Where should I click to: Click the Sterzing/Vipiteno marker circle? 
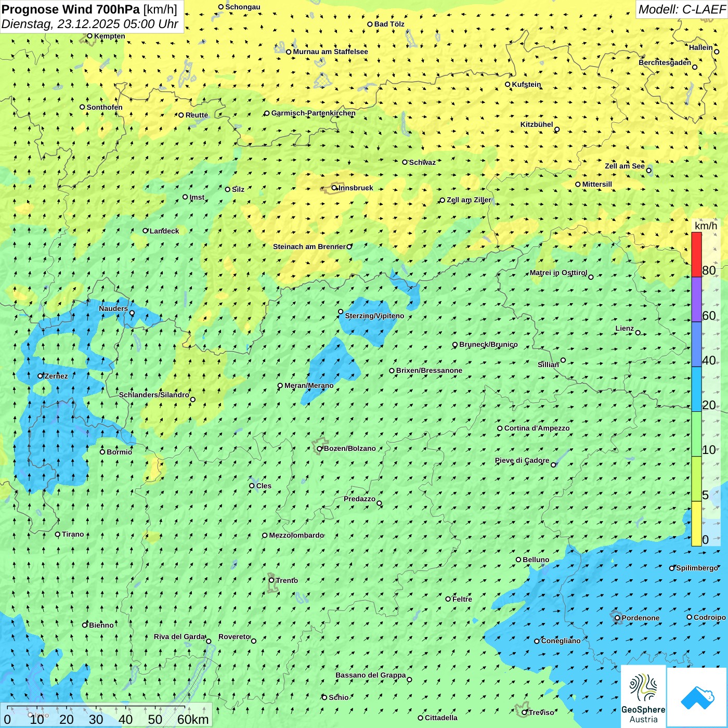click(x=341, y=312)
